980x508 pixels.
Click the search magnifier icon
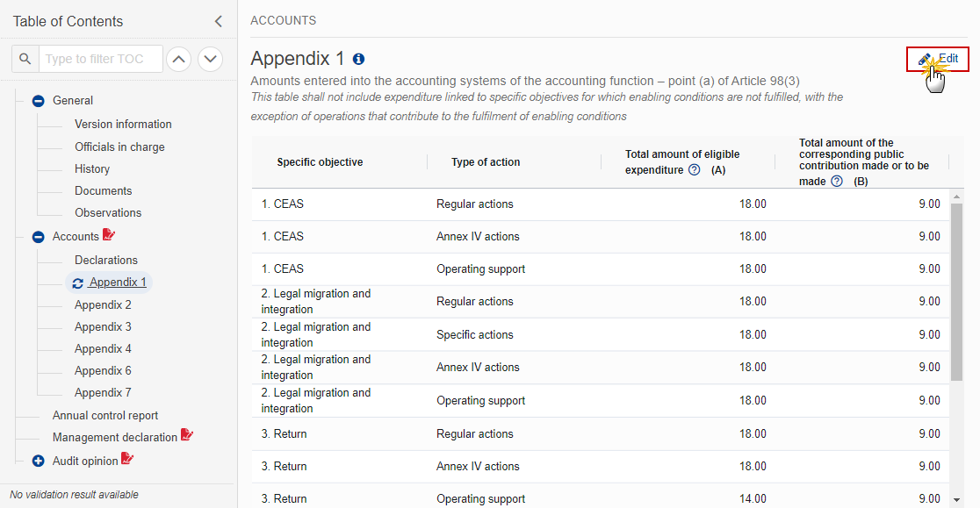coord(25,59)
